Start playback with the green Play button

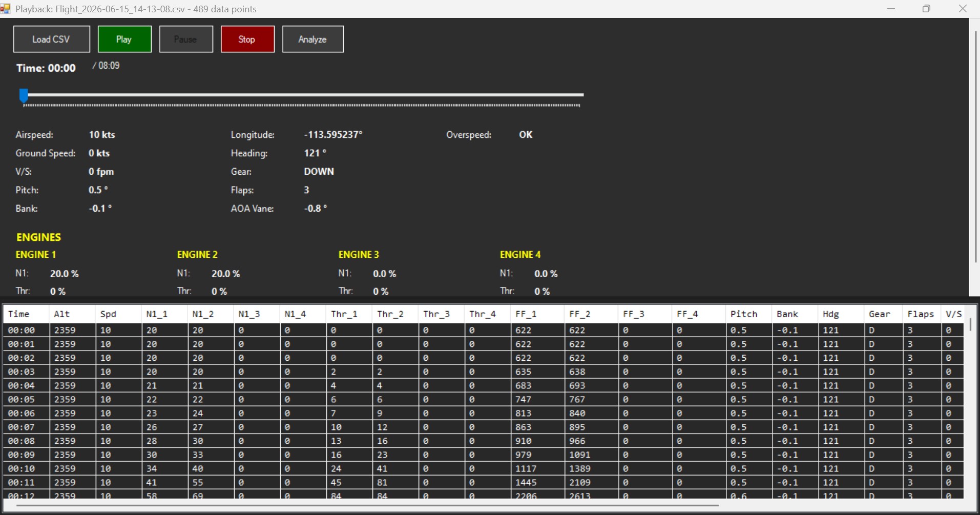click(x=124, y=39)
